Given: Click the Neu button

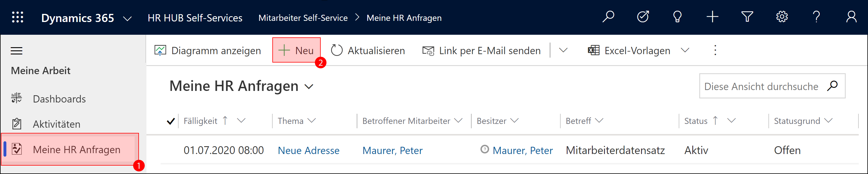Looking at the screenshot, I should [x=296, y=50].
